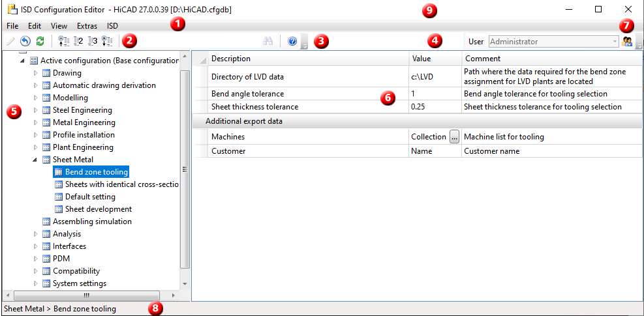Select the Steel Engineering tree item
The width and height of the screenshot is (644, 316).
click(77, 110)
